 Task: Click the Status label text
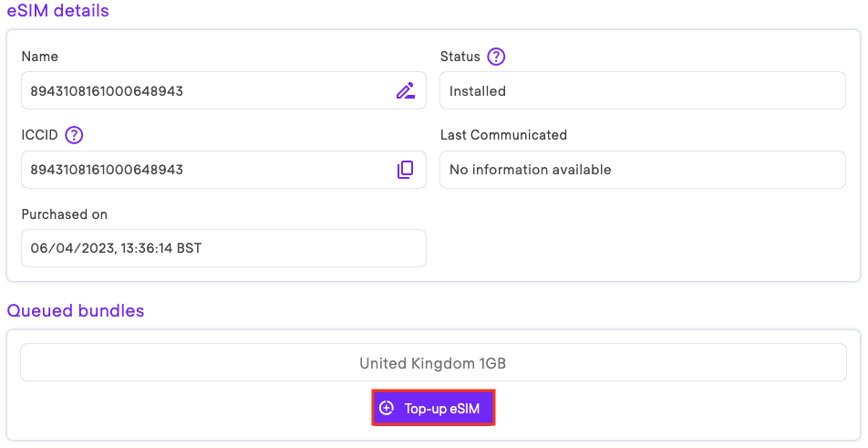pos(460,57)
